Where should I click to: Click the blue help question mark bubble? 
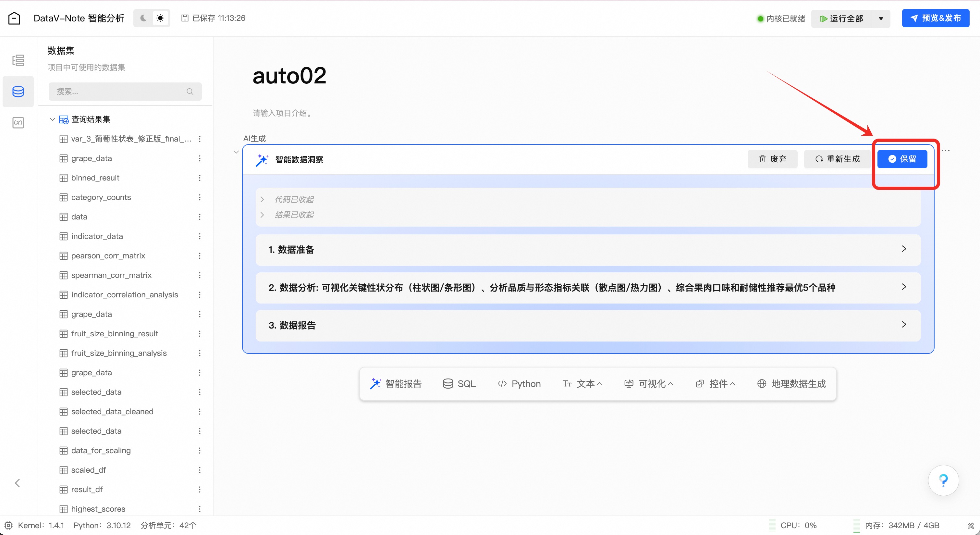coord(943,480)
